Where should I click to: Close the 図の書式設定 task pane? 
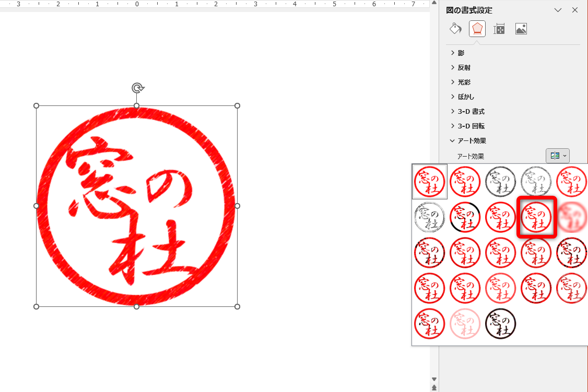coord(574,10)
